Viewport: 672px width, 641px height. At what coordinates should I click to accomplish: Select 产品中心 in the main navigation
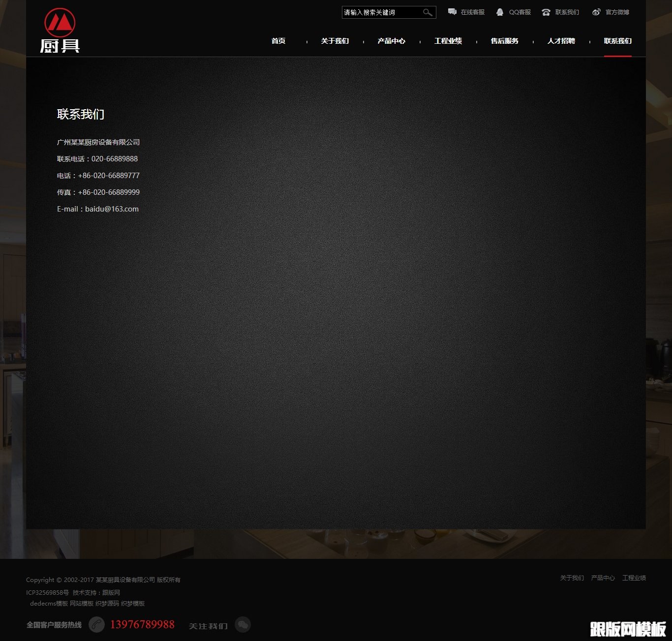point(392,41)
